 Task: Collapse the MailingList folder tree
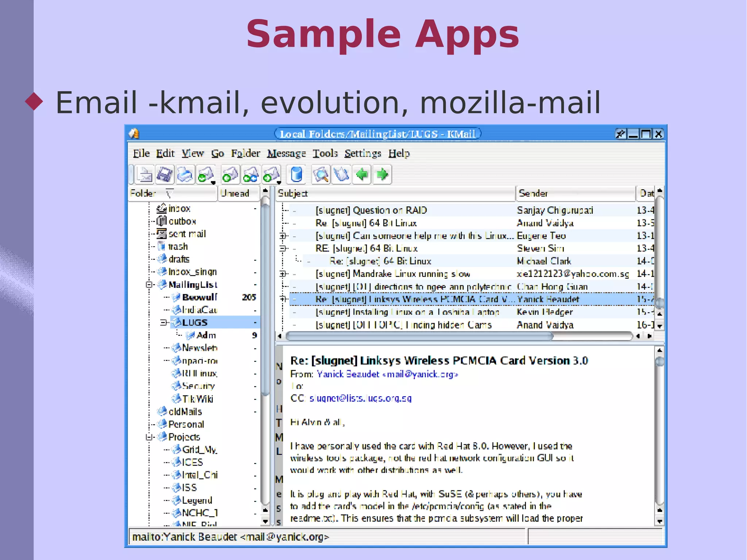[x=149, y=285]
